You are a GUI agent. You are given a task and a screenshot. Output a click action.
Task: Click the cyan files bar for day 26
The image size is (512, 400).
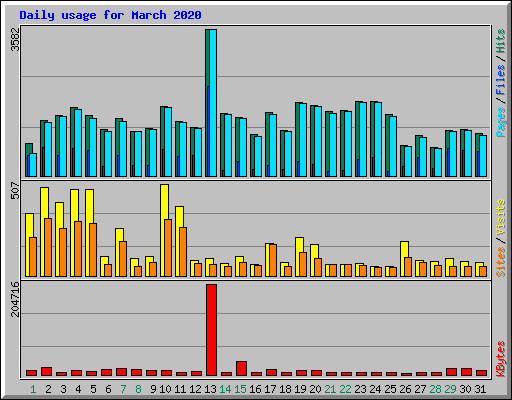pos(408,162)
